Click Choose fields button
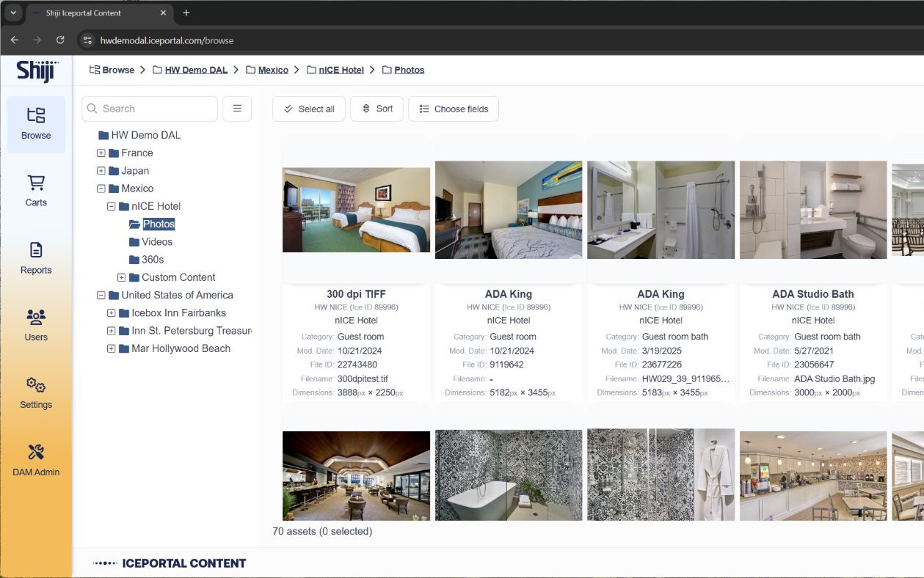Viewport: 924px width, 578px height. (x=454, y=109)
